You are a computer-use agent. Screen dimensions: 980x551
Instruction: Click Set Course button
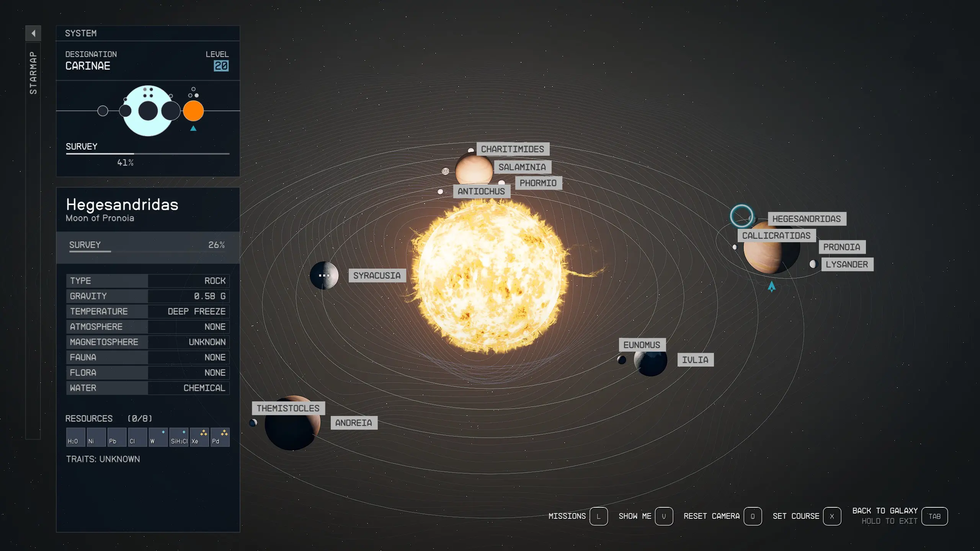pos(833,516)
